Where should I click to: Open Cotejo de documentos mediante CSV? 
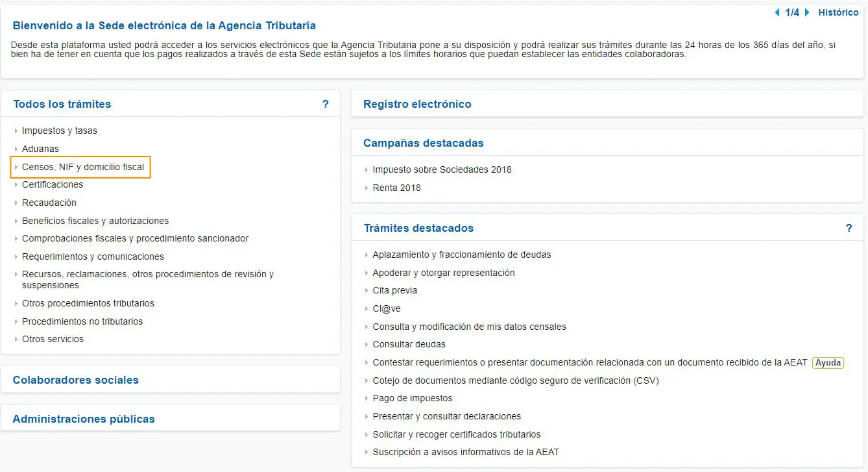click(516, 380)
